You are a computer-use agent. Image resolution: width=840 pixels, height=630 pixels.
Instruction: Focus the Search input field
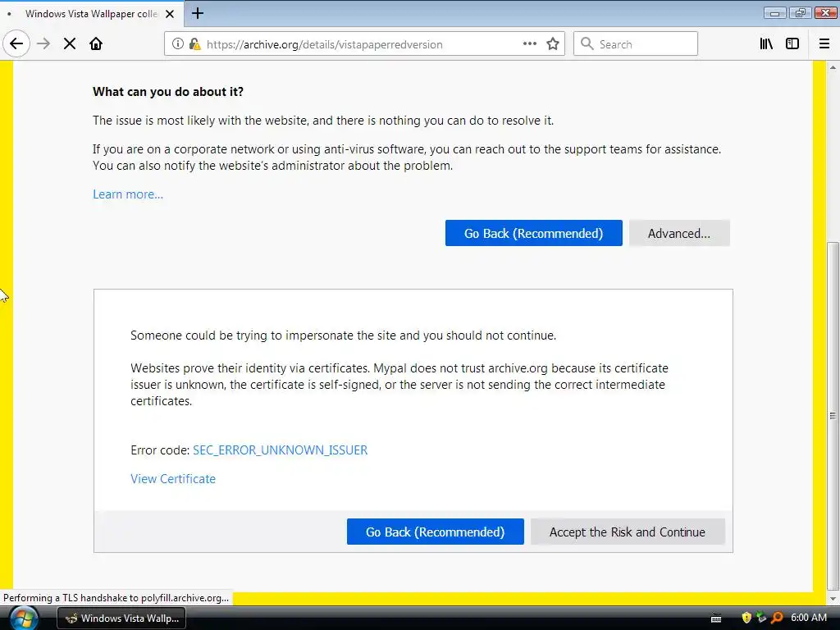click(636, 44)
